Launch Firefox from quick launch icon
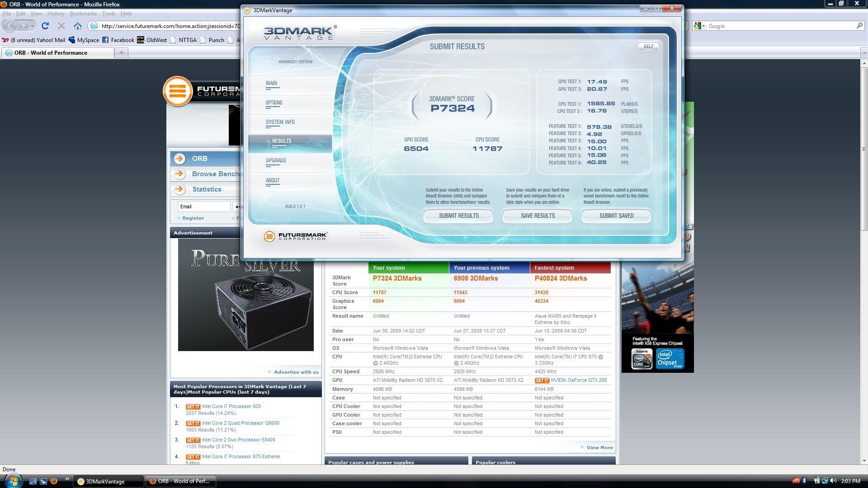This screenshot has height=488, width=868. 54,481
